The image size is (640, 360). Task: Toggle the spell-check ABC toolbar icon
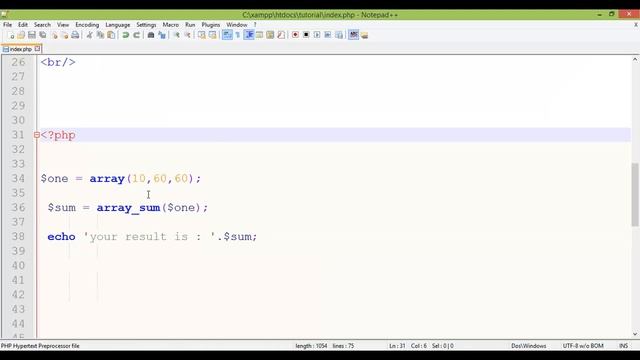click(353, 35)
